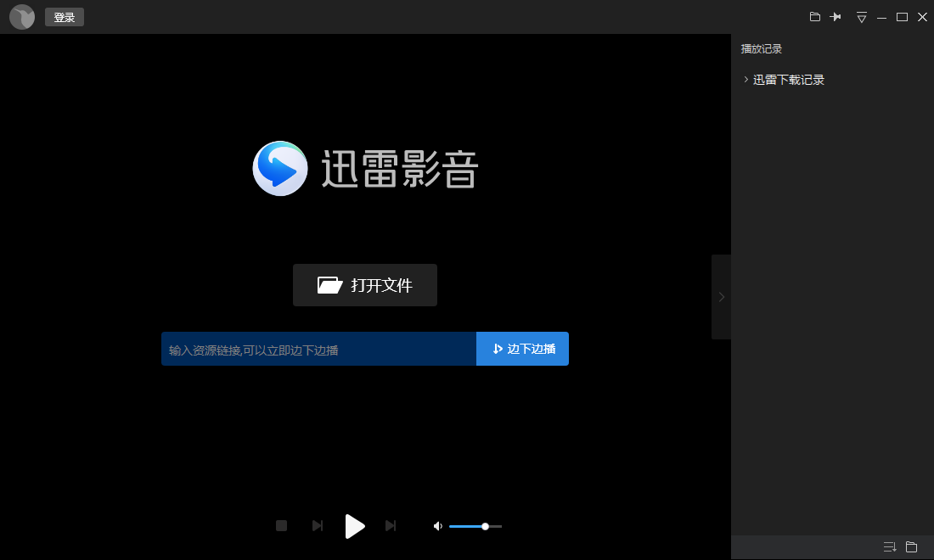The image size is (934, 560).
Task: Select the 播放记录 panel header
Action: coord(762,49)
